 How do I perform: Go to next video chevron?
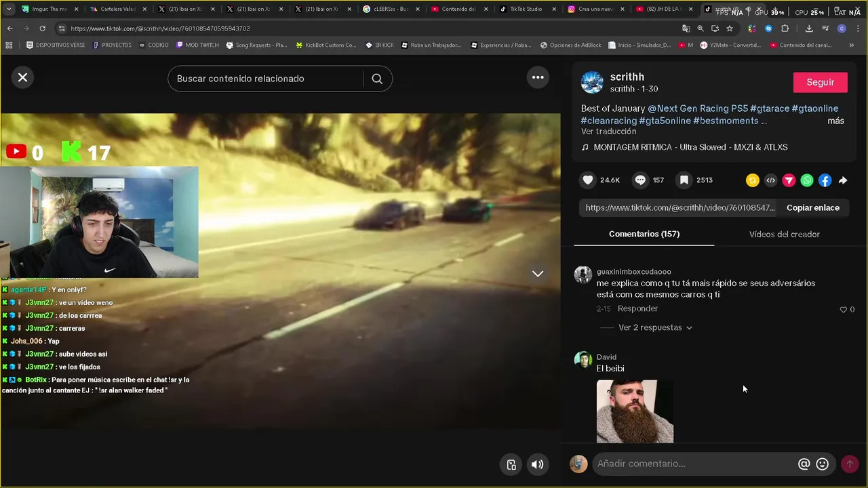point(538,273)
